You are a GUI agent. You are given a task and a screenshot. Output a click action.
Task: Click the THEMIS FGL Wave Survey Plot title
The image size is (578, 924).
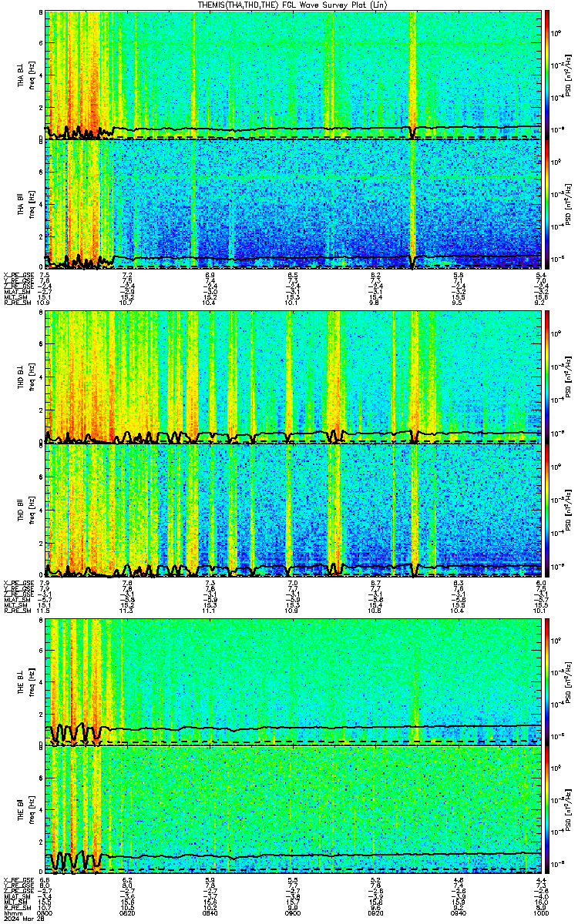coord(293,5)
